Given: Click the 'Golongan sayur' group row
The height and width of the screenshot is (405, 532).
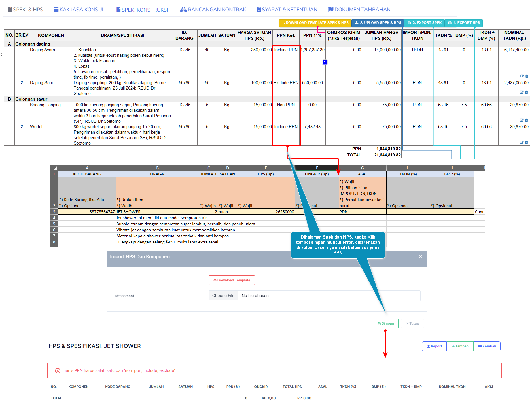Looking at the screenshot, I should (x=267, y=99).
